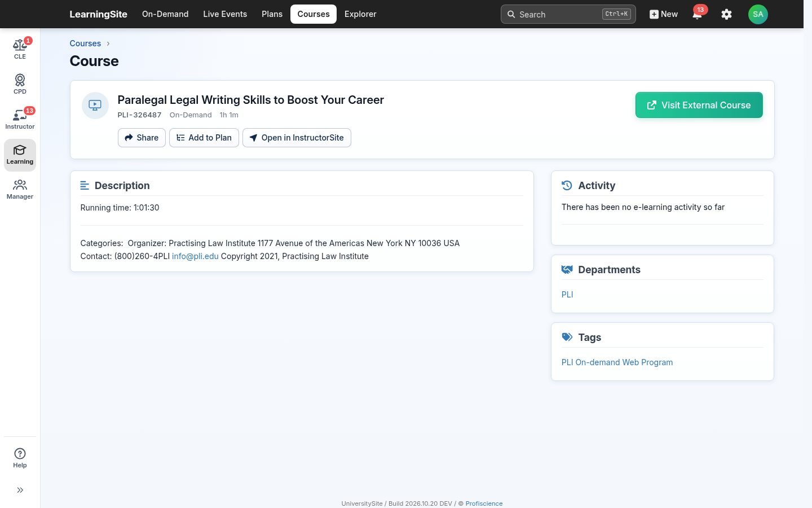Screen dimensions: 812x508
Task: Open PLI On-demand Web Program tag
Action: coord(617,362)
